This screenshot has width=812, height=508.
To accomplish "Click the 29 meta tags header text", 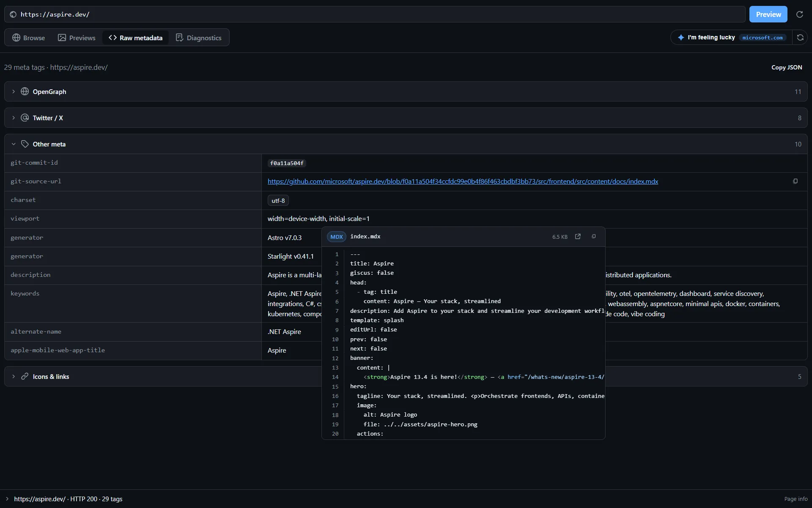I will point(24,67).
